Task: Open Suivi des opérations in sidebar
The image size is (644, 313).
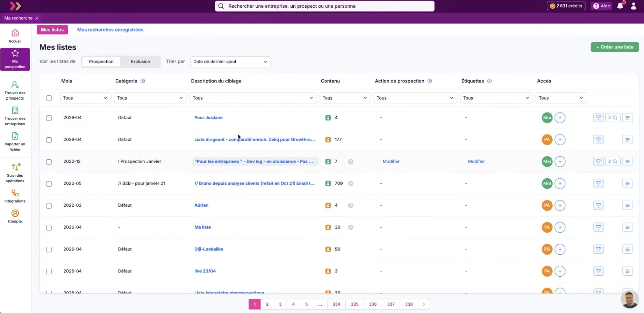Action: 15,173
